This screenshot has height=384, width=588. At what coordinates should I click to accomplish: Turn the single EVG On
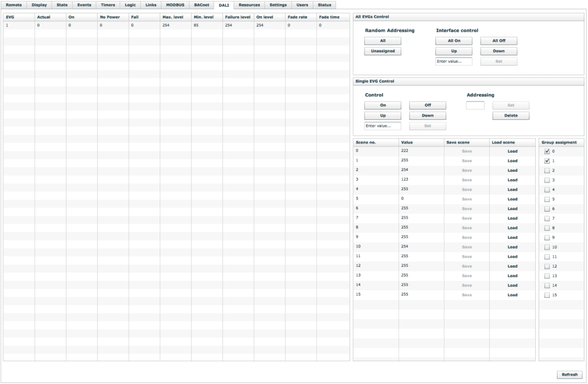click(382, 106)
